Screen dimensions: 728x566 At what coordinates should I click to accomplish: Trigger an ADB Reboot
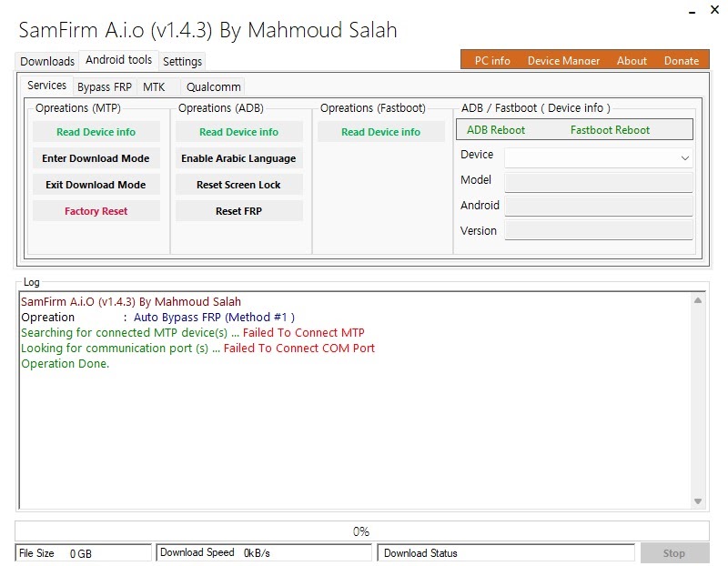pyautogui.click(x=498, y=128)
